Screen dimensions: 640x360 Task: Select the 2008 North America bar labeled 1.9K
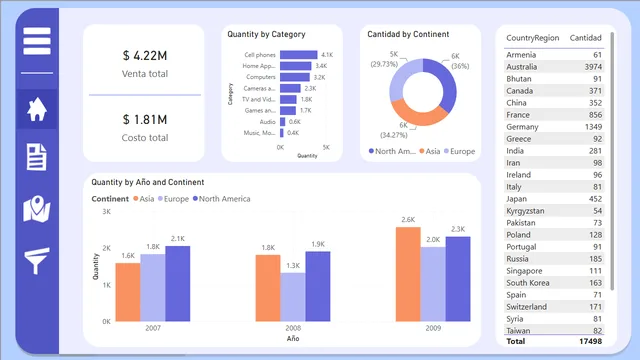318,287
